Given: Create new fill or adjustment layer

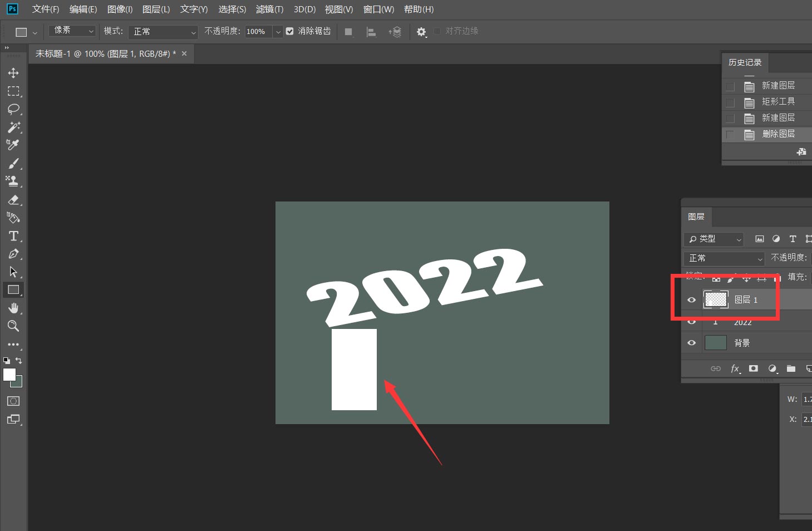Looking at the screenshot, I should click(x=772, y=368).
